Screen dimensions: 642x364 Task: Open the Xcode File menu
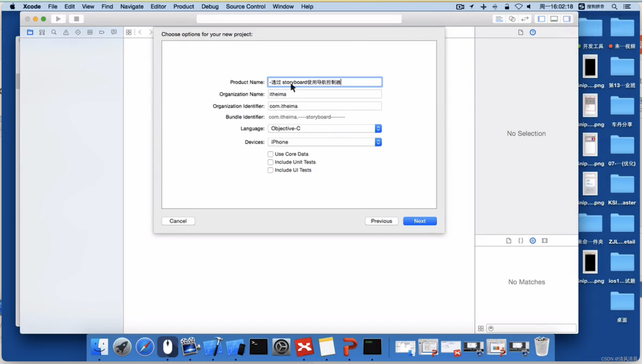(x=52, y=6)
